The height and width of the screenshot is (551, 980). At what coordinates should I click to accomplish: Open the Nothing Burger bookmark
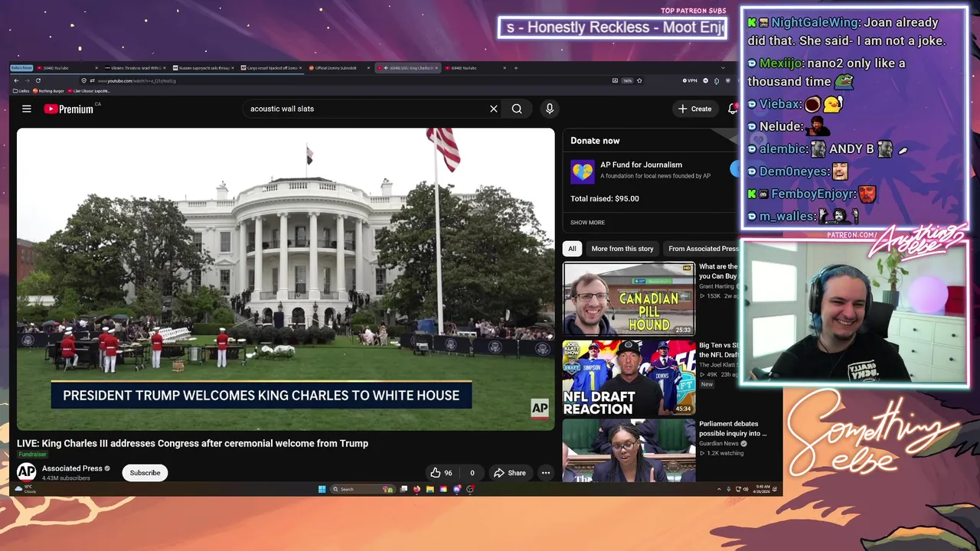(x=48, y=91)
